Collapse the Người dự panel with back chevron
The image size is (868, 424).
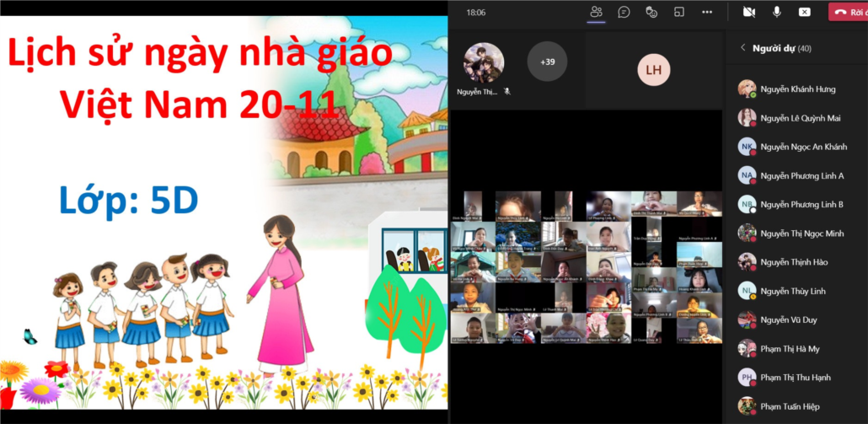pyautogui.click(x=742, y=48)
